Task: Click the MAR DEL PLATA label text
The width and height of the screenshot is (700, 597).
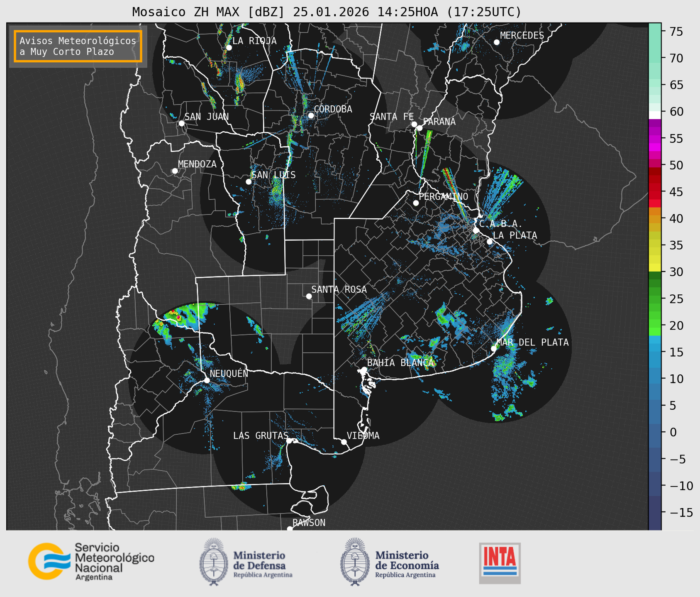Action: [532, 343]
